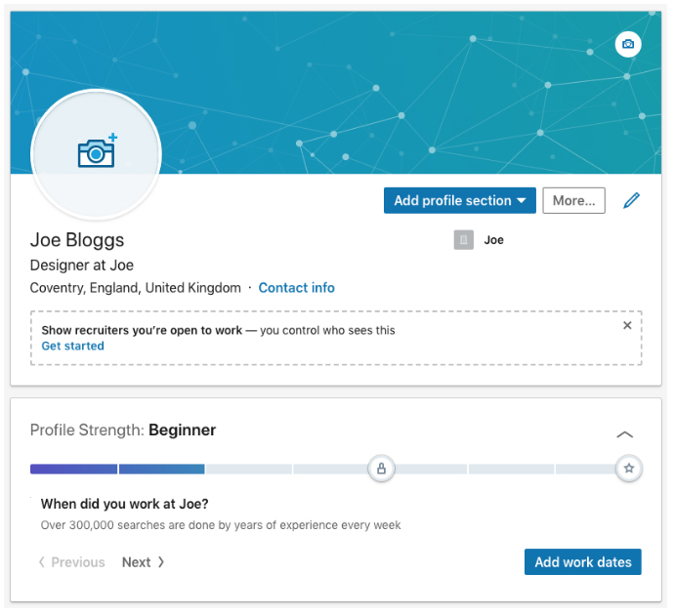The width and height of the screenshot is (674, 616).
Task: Click the 'Over 300,000 searches' description text
Action: (x=221, y=525)
